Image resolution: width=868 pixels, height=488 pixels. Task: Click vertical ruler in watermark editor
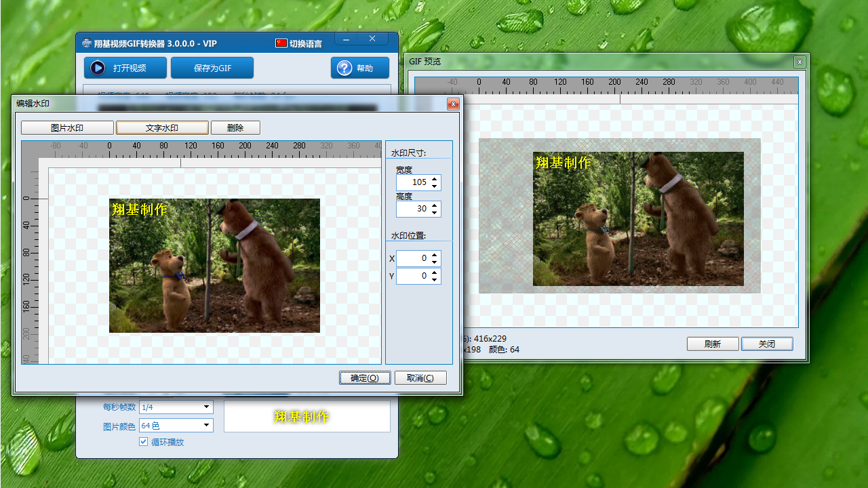tap(30, 261)
